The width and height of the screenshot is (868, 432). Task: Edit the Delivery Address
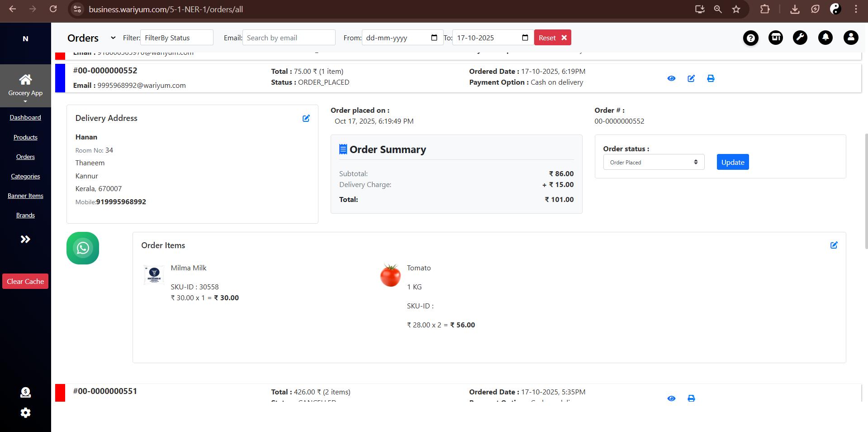point(306,118)
